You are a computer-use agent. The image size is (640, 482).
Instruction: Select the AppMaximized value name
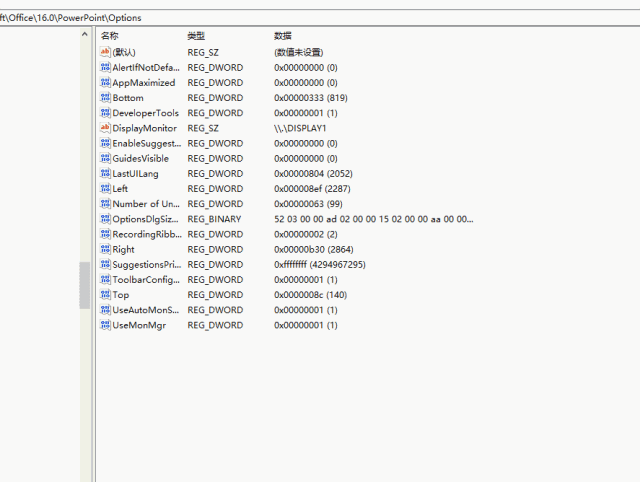pos(144,82)
